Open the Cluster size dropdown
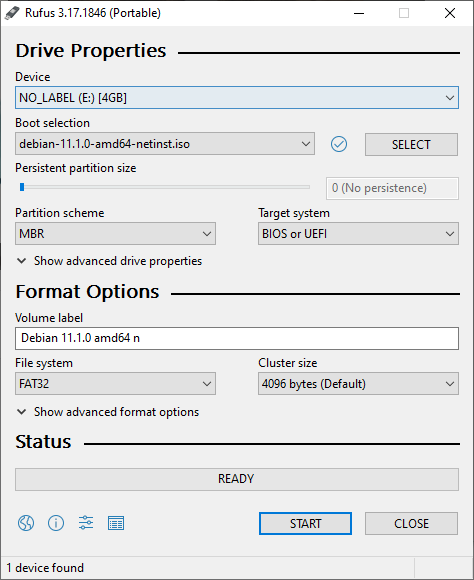The height and width of the screenshot is (580, 474). point(358,384)
